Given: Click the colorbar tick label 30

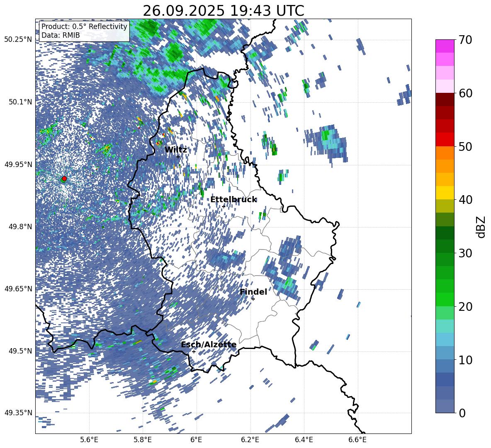Looking at the screenshot, I should click(466, 253).
